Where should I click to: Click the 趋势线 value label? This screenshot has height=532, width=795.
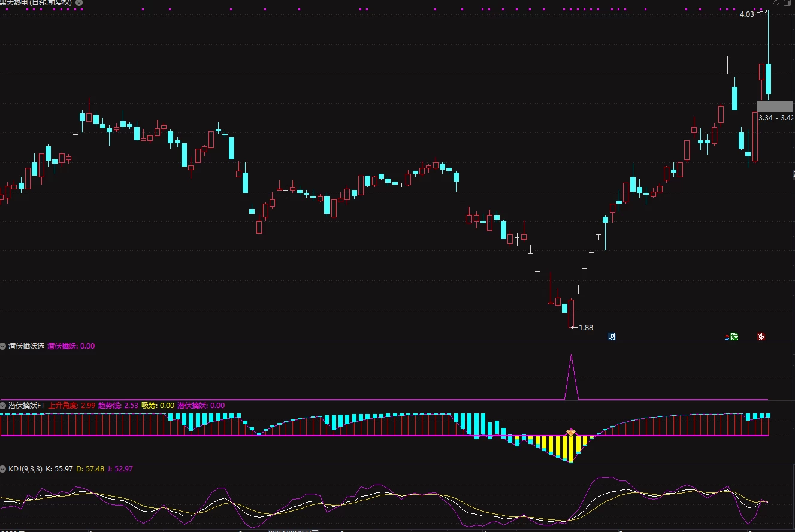(118, 406)
